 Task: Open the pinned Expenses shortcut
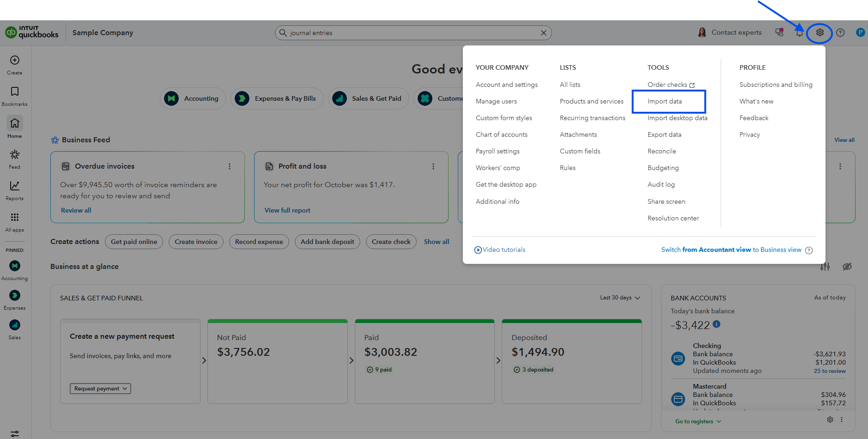coord(14,295)
